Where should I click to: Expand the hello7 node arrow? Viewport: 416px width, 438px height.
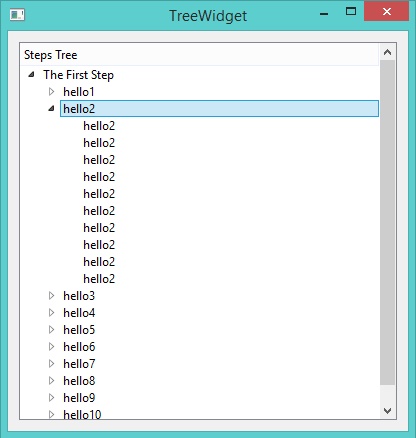[51, 364]
